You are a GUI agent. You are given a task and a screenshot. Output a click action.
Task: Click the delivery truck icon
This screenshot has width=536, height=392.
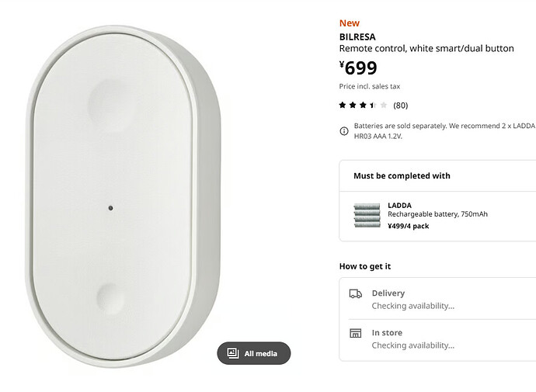(356, 293)
